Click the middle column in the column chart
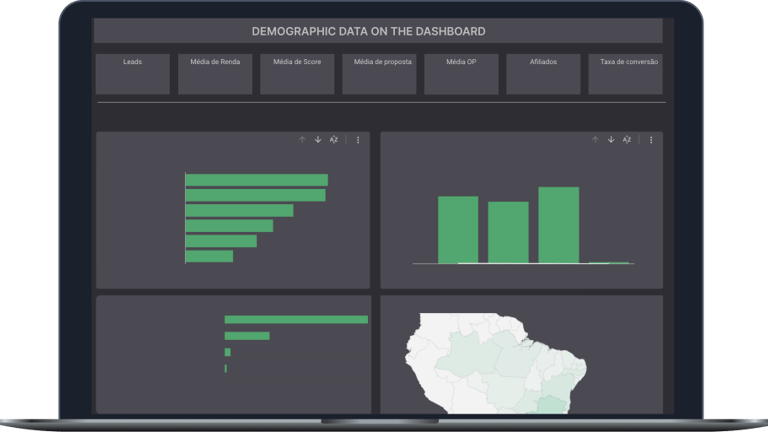 pyautogui.click(x=508, y=233)
